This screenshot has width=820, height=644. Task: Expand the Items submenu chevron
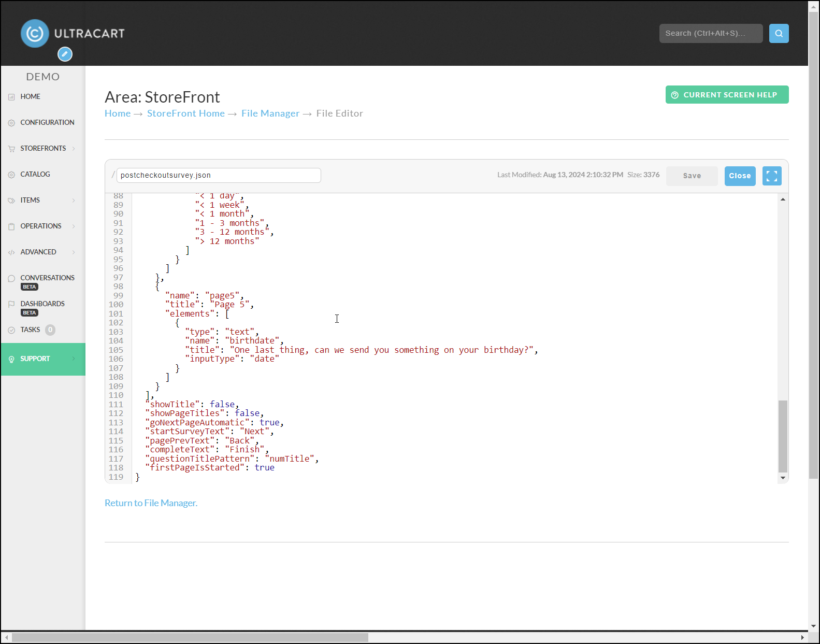[74, 201]
